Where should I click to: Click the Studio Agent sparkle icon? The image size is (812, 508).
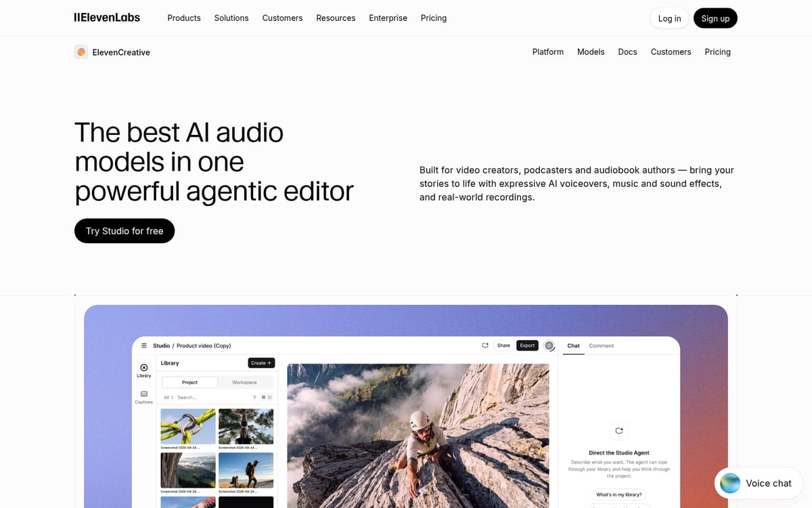(618, 431)
